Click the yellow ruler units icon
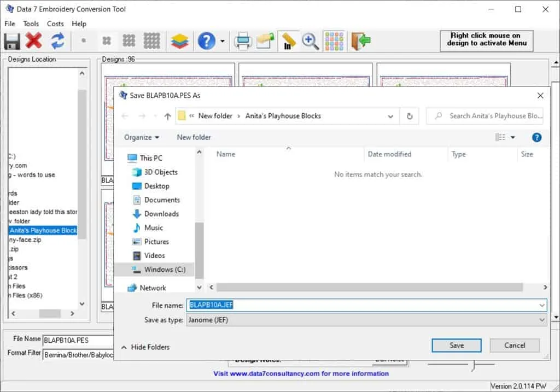Image resolution: width=560 pixels, height=392 pixels. tap(288, 40)
